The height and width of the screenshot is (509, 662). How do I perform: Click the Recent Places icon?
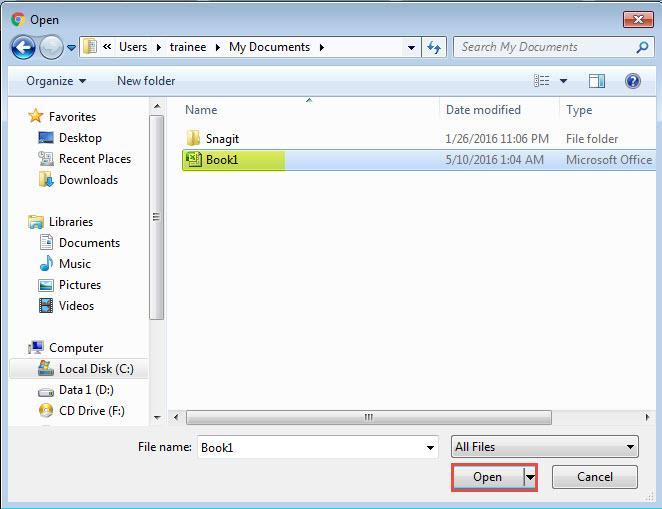coord(46,159)
